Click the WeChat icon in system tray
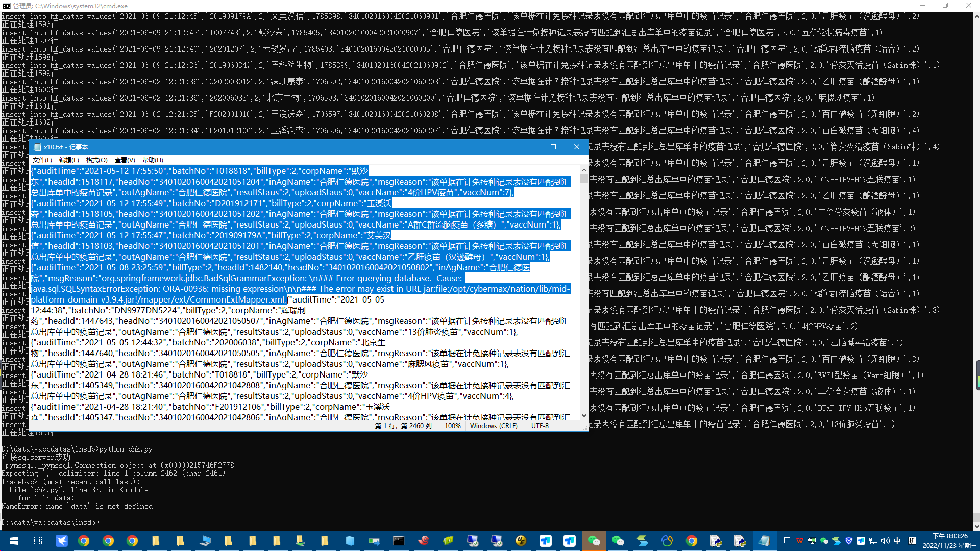 [x=824, y=540]
